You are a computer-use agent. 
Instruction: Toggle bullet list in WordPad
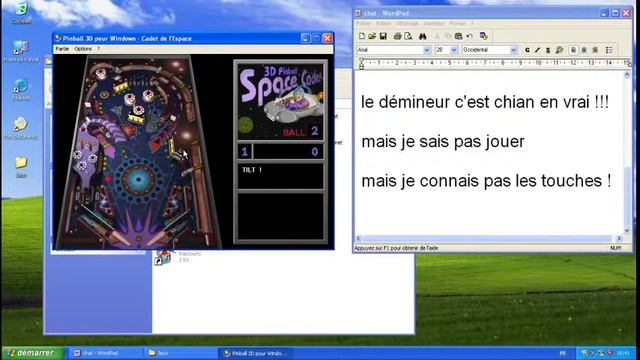609,50
